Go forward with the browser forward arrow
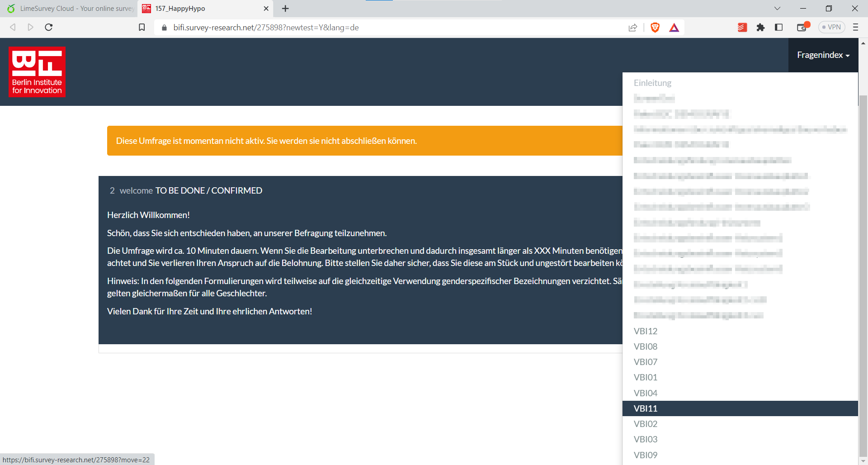Image resolution: width=868 pixels, height=465 pixels. coord(30,27)
